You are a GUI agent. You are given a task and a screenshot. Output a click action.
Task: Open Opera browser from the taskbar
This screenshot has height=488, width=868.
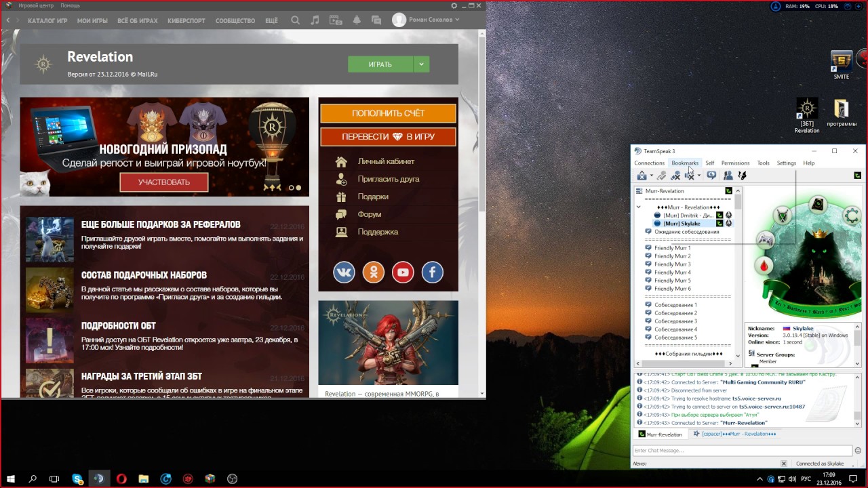click(x=121, y=479)
